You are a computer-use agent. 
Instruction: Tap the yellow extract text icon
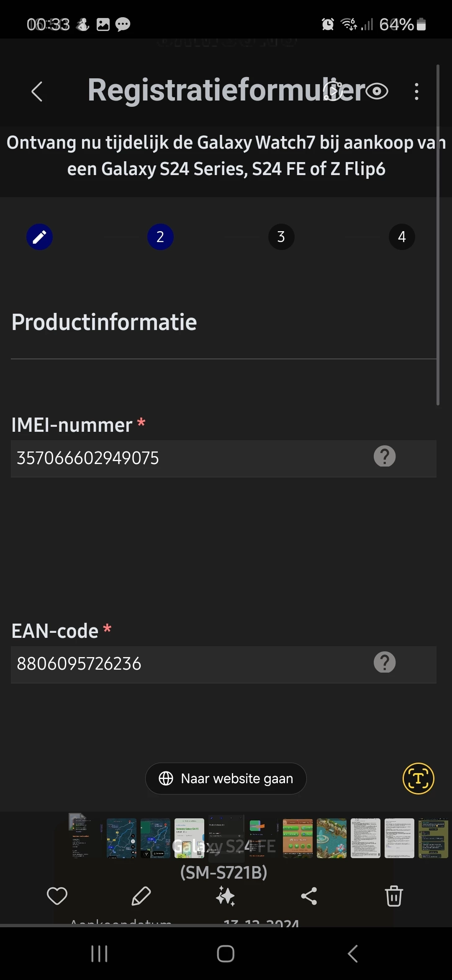pyautogui.click(x=418, y=779)
